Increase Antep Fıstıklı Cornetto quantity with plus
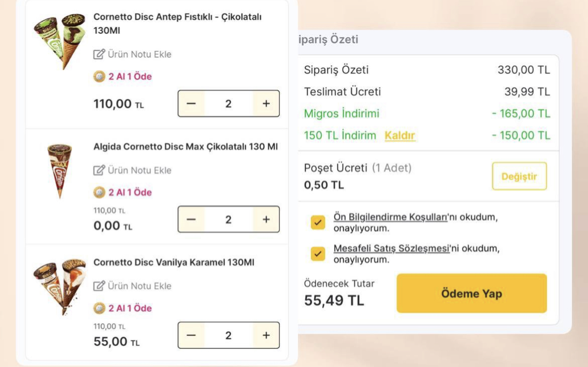588x367 pixels. point(266,104)
